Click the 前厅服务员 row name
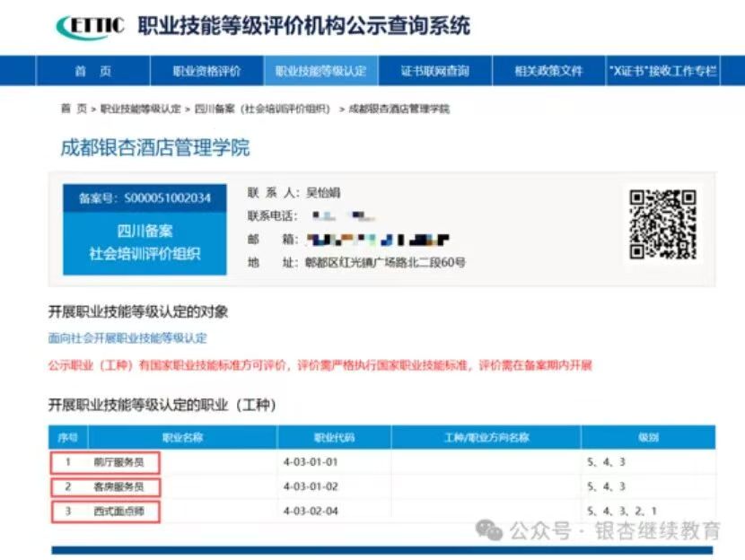Viewport: 745px width, 560px height. click(x=118, y=462)
